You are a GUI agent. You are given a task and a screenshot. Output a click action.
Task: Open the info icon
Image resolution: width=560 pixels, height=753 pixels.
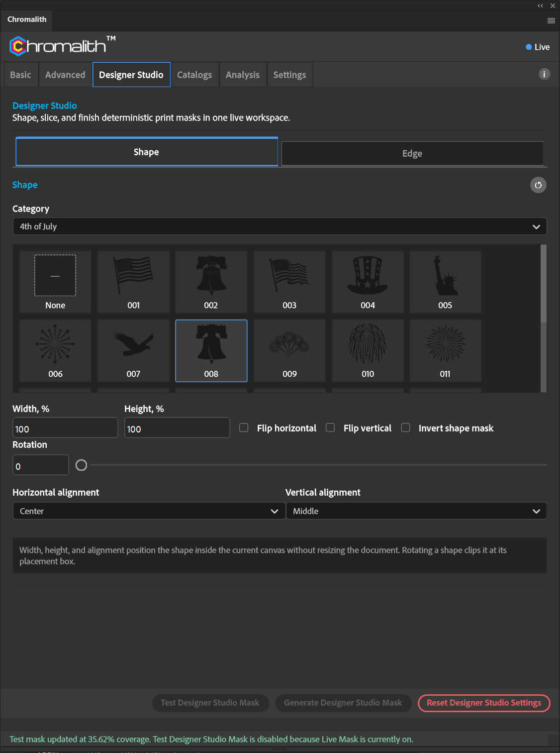coord(545,74)
